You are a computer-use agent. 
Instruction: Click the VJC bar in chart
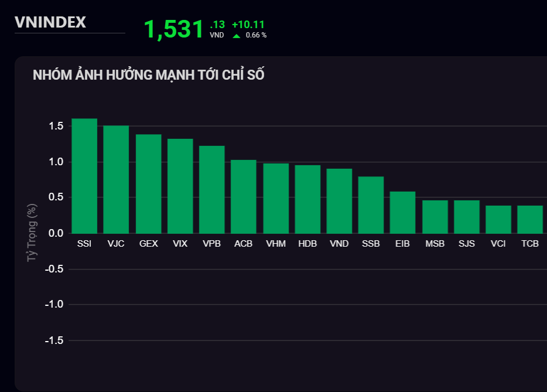pyautogui.click(x=116, y=179)
